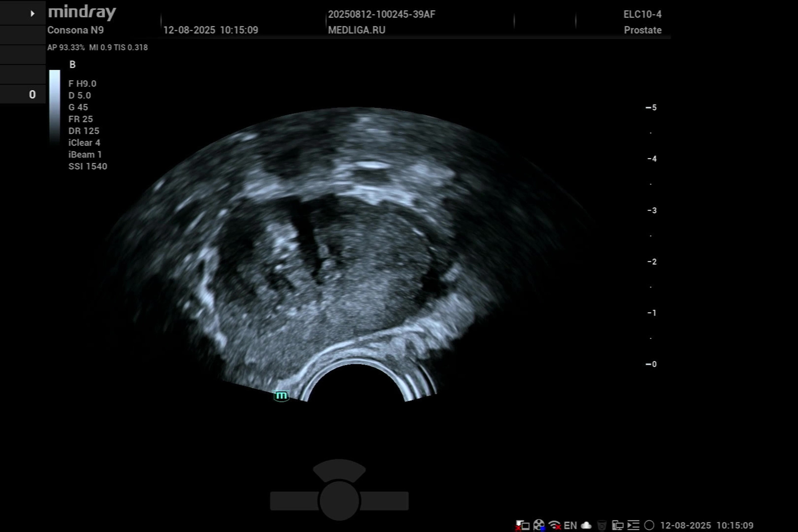Click the disconnected Wi-Fi status icon
Viewport: 798px width, 532px height.
(554, 525)
